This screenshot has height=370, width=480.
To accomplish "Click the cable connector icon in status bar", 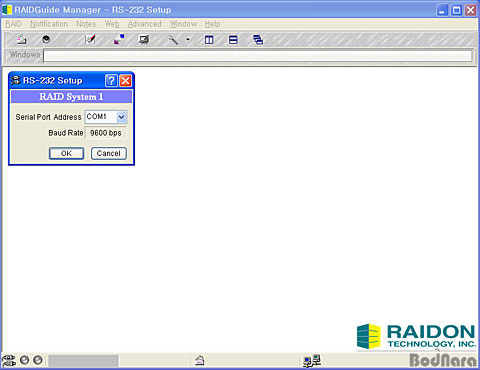I will coord(9,361).
